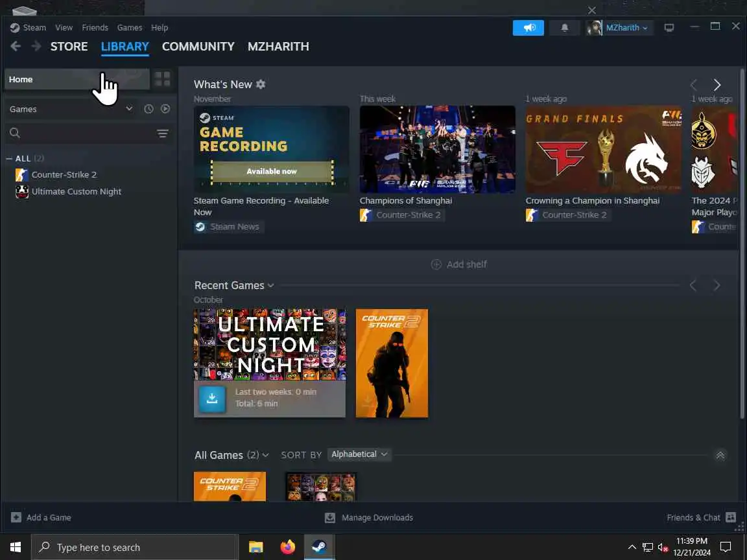This screenshot has width=747, height=560.
Task: Click Ultimate Custom Night download button
Action: pyautogui.click(x=212, y=399)
